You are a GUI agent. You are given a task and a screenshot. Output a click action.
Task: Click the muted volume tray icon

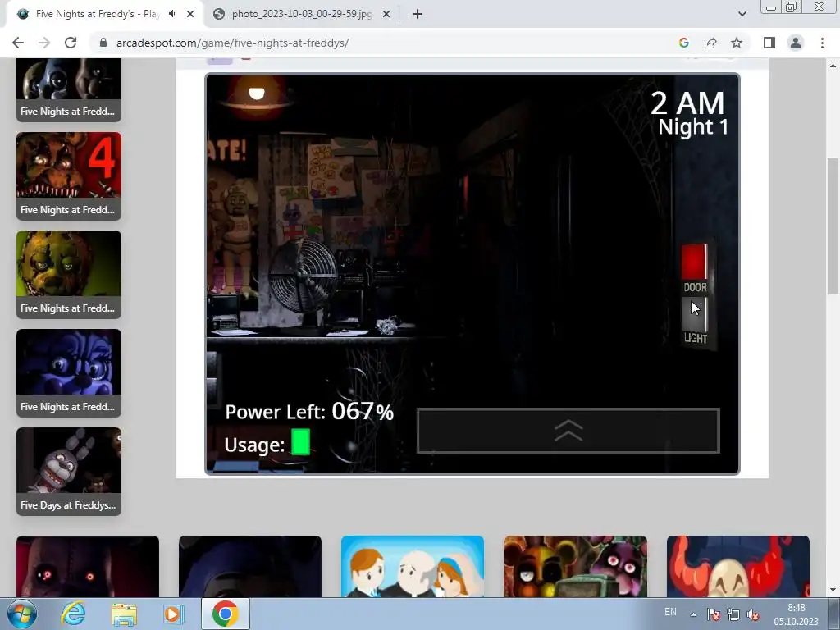[753, 614]
